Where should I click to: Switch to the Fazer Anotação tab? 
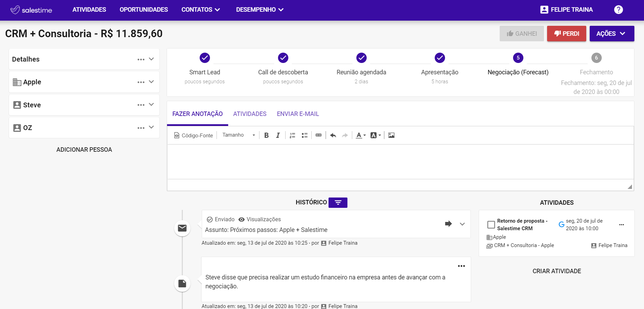click(x=198, y=114)
